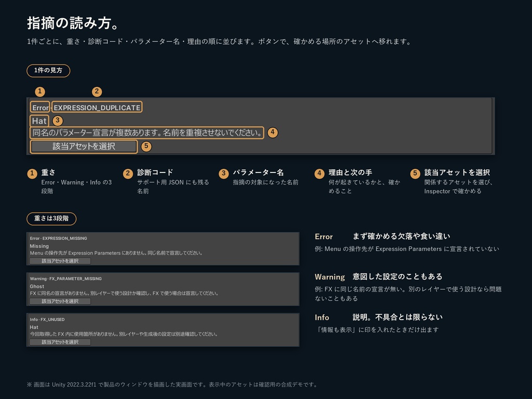
Task: Click the Info · FX_UNUSED header line
Action: point(47,320)
